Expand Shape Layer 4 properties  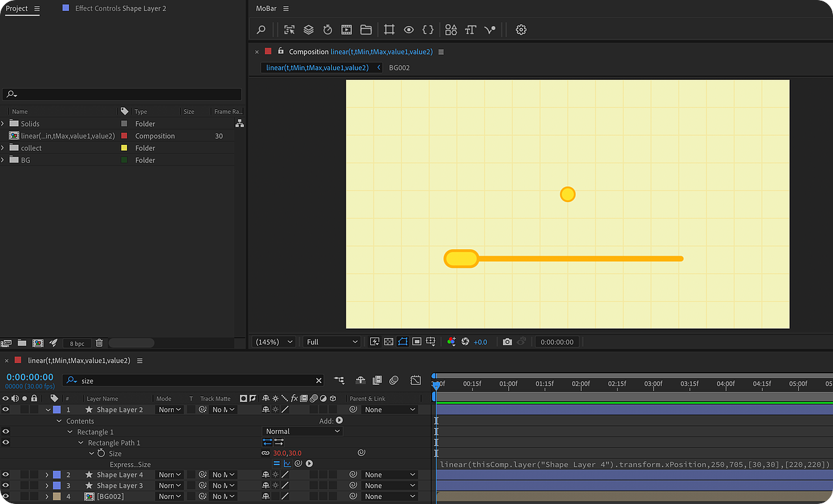[47, 475]
